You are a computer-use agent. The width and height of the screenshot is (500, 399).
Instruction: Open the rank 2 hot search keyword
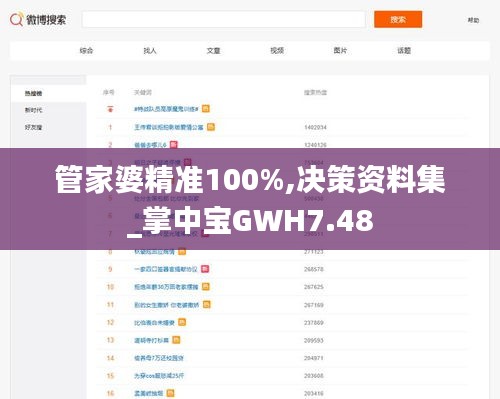[150, 145]
